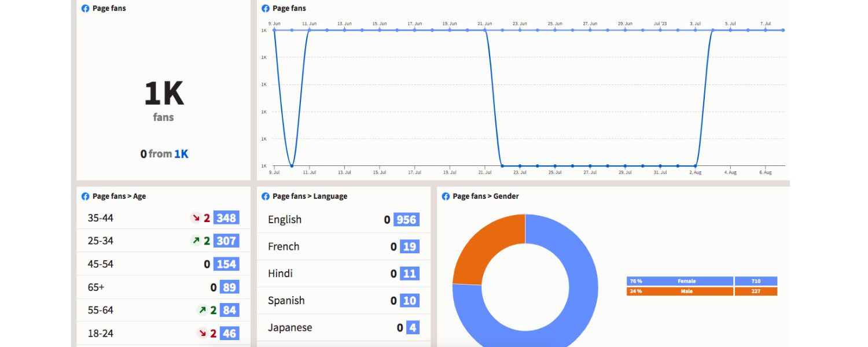Click the Male legend row
This screenshot has height=347, width=868.
pos(701,291)
